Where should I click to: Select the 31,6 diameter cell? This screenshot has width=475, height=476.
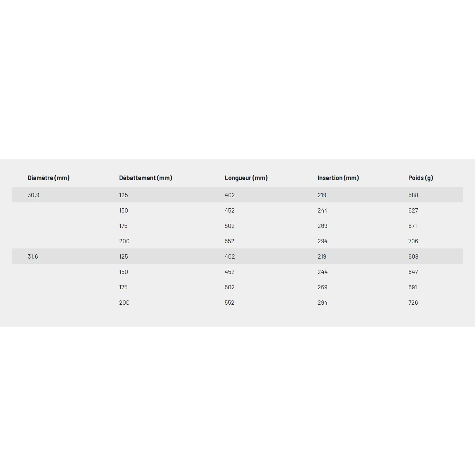click(x=33, y=256)
